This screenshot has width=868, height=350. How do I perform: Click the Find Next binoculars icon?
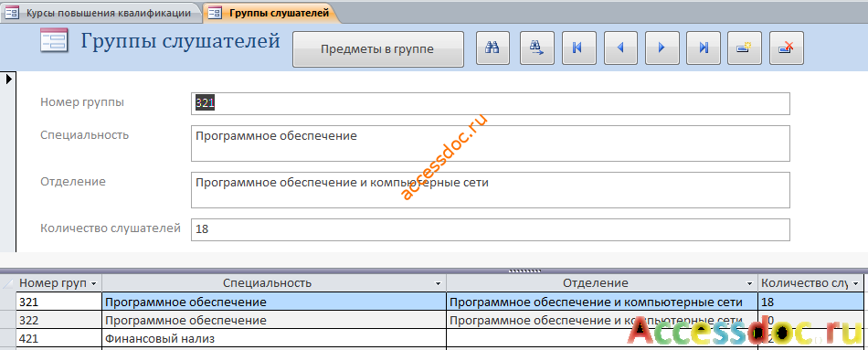coord(537,48)
